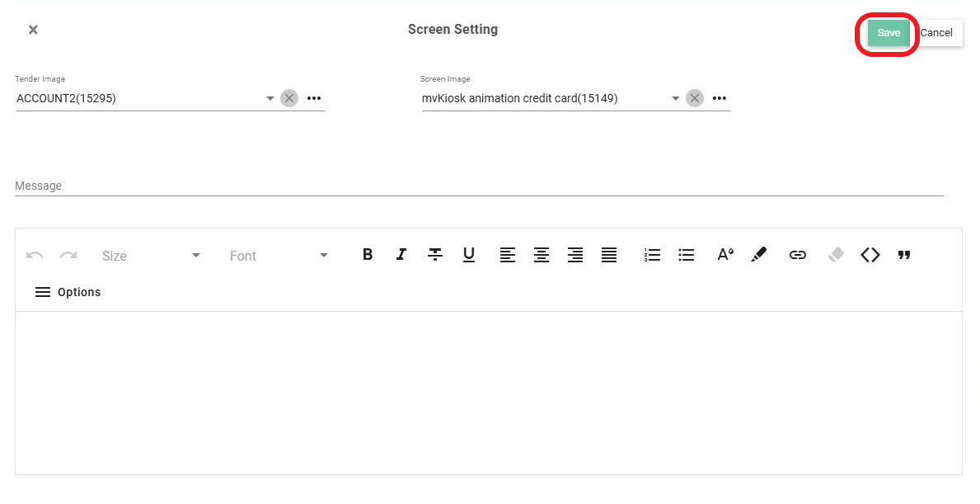This screenshot has height=504, width=980.
Task: Open the Size dropdown
Action: pos(151,256)
